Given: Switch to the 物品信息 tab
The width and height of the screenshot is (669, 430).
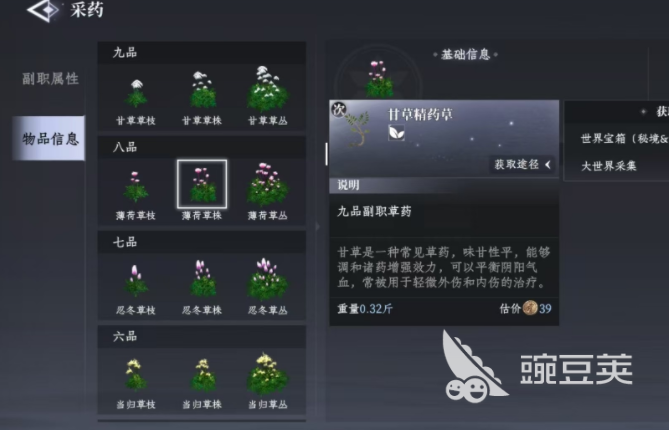Looking at the screenshot, I should 49,138.
